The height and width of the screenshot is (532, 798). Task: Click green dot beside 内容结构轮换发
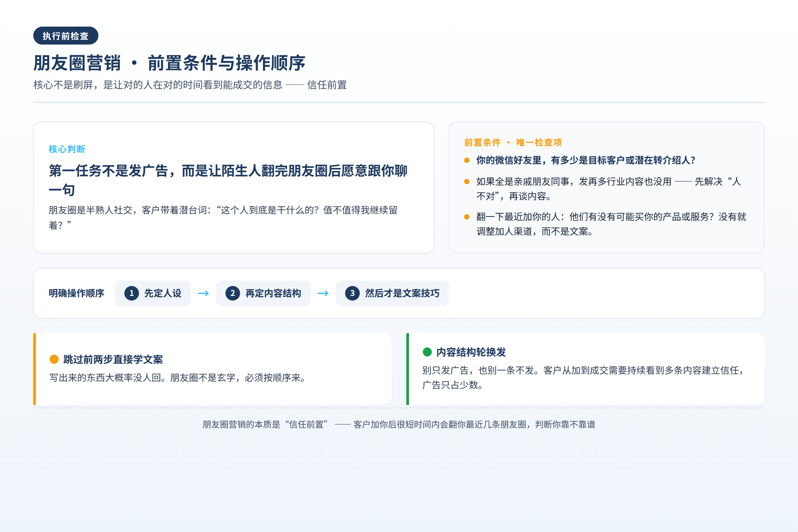427,352
